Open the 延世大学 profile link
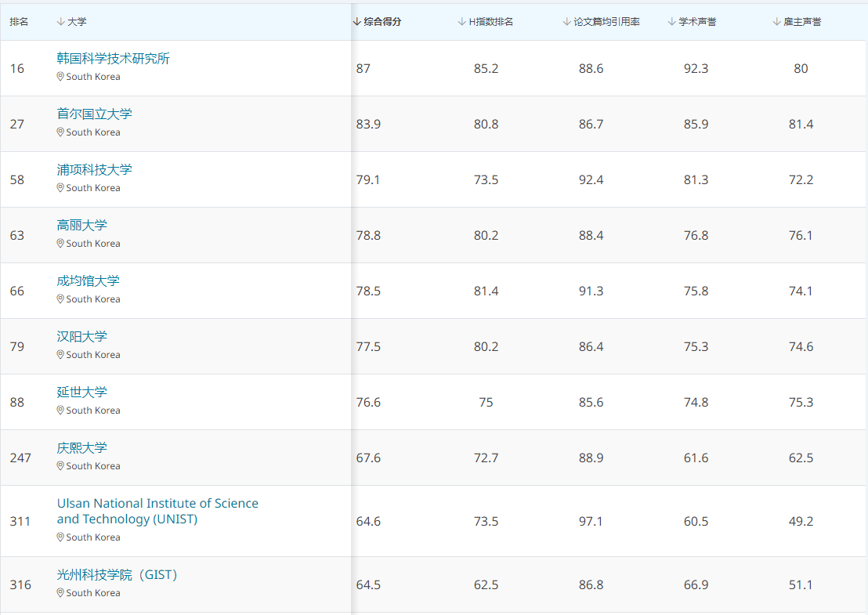The image size is (868, 615). click(x=81, y=393)
